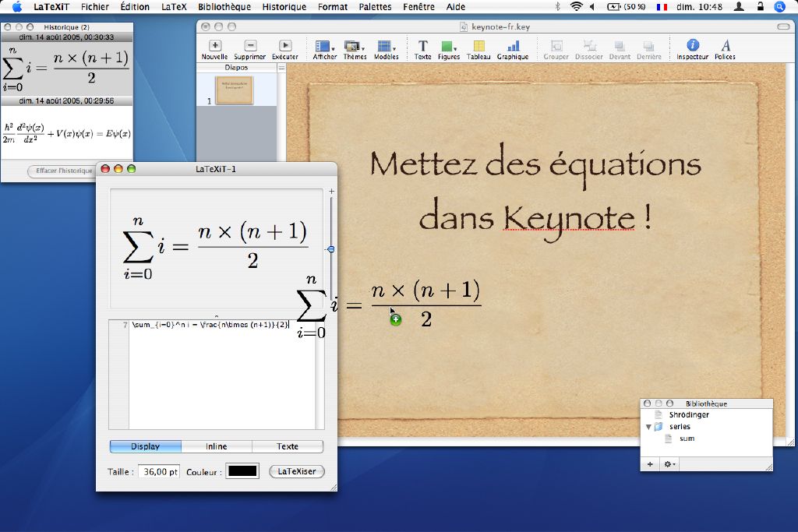This screenshot has width=798, height=532.
Task: Switch to the Inline mode segment
Action: (217, 446)
